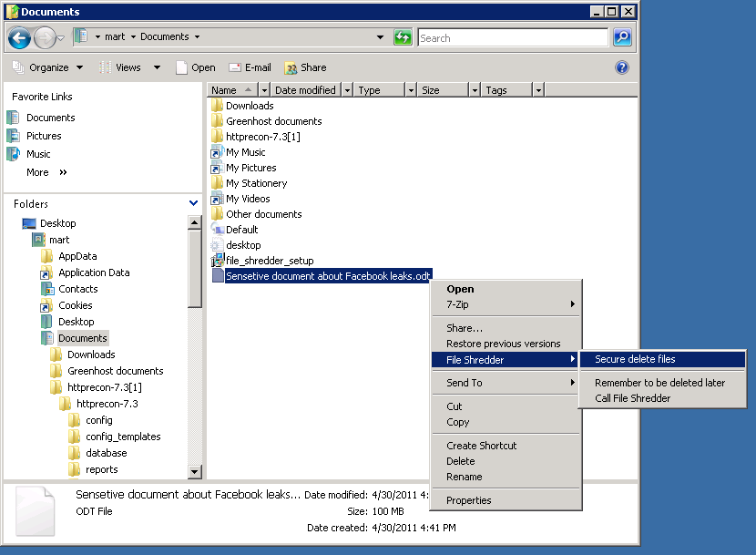756x555 pixels.
Task: Click the Pictures favorite link icon
Action: pos(14,136)
